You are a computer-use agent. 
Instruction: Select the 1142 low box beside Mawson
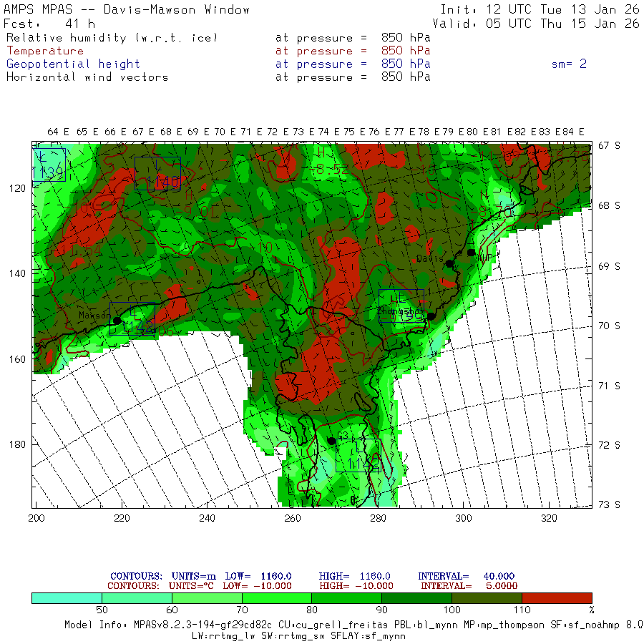(x=132, y=318)
